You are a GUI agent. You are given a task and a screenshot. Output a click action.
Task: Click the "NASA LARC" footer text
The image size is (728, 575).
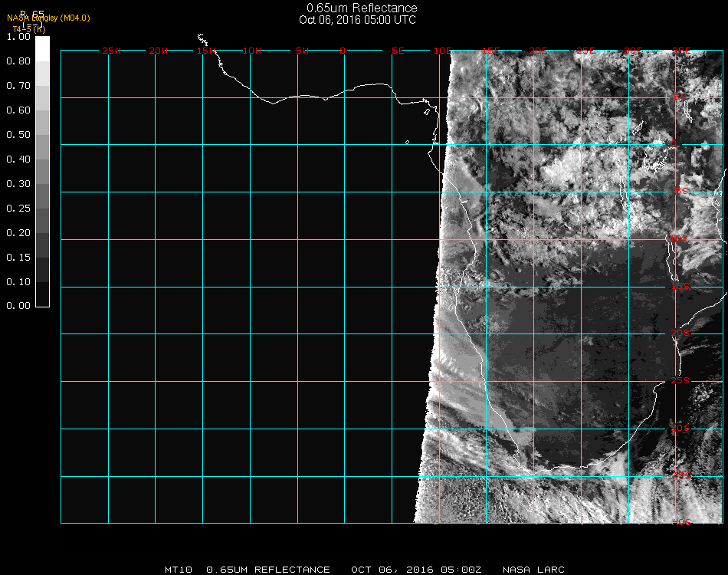click(533, 570)
